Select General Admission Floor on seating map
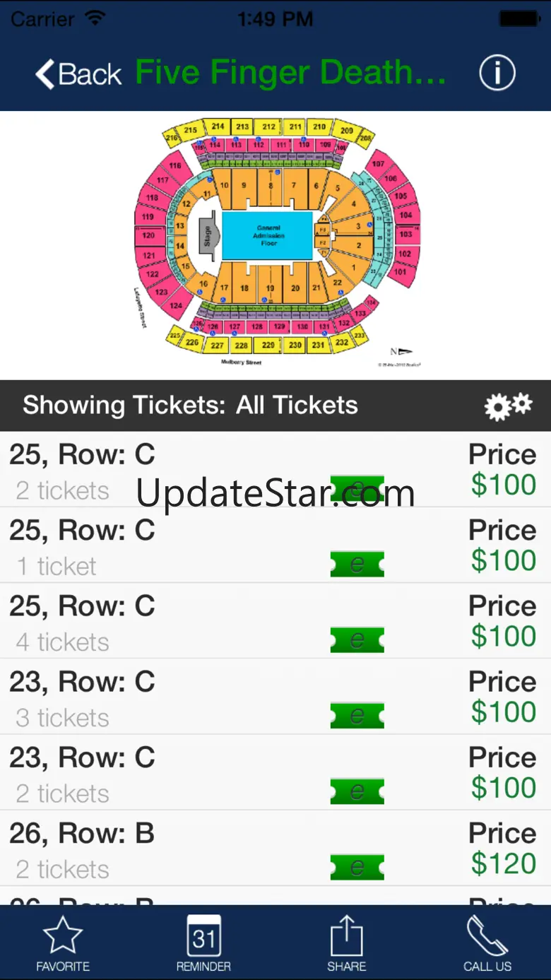 [x=268, y=235]
